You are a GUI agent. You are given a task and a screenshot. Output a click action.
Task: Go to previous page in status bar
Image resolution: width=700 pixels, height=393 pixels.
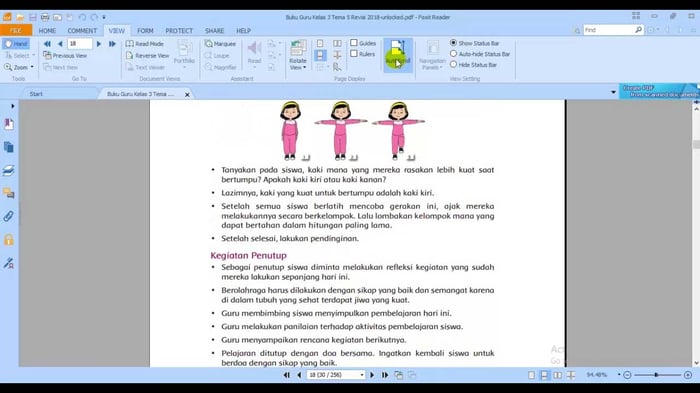pyautogui.click(x=299, y=375)
